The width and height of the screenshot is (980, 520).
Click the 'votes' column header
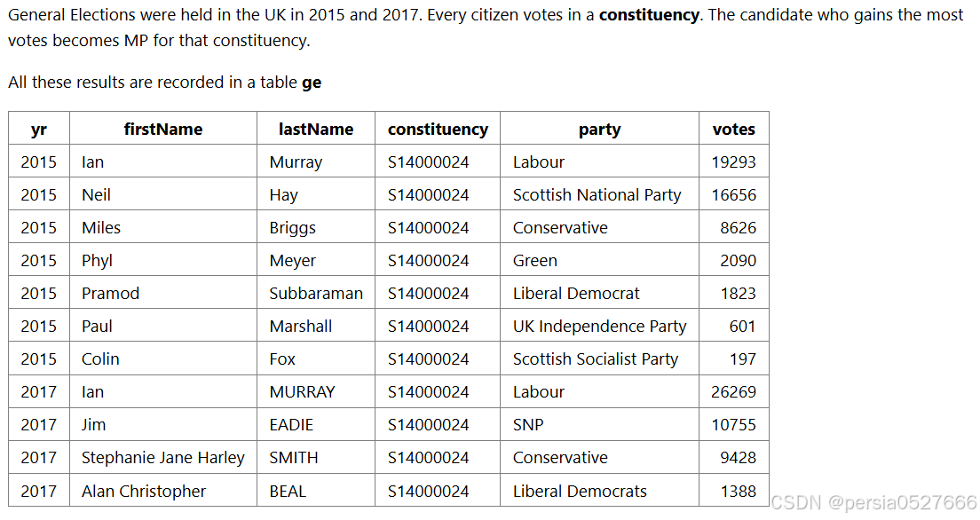(734, 129)
